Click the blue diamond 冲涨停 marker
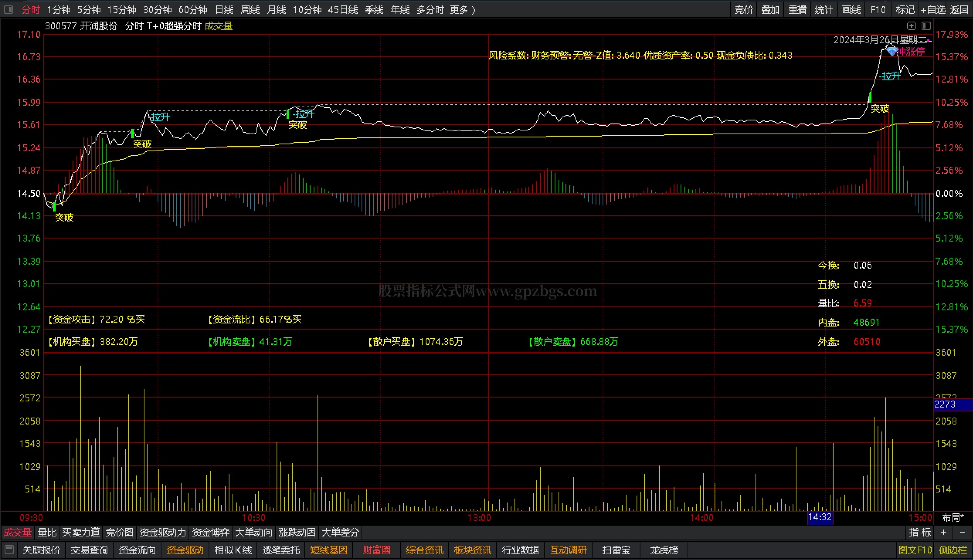 pyautogui.click(x=891, y=51)
